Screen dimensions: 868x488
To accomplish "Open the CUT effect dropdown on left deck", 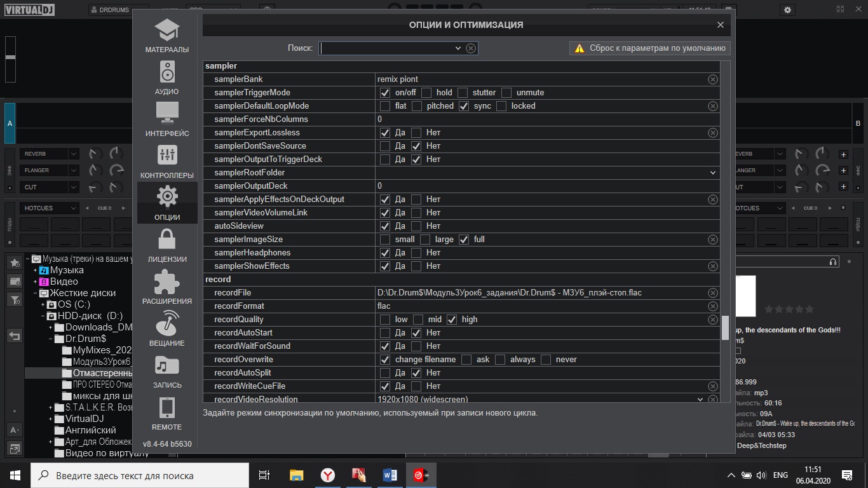I will 74,187.
